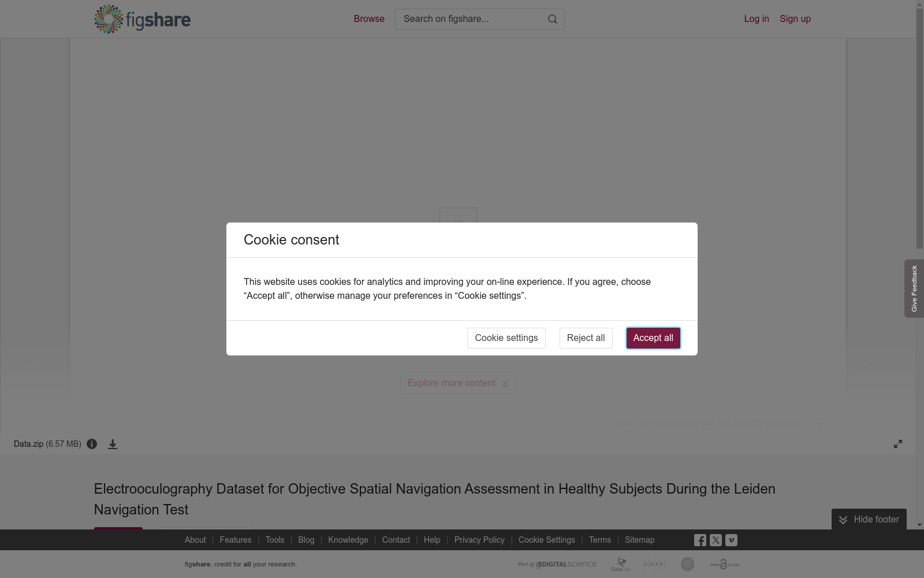
Task: Open the Sitemap footer link
Action: pos(640,540)
